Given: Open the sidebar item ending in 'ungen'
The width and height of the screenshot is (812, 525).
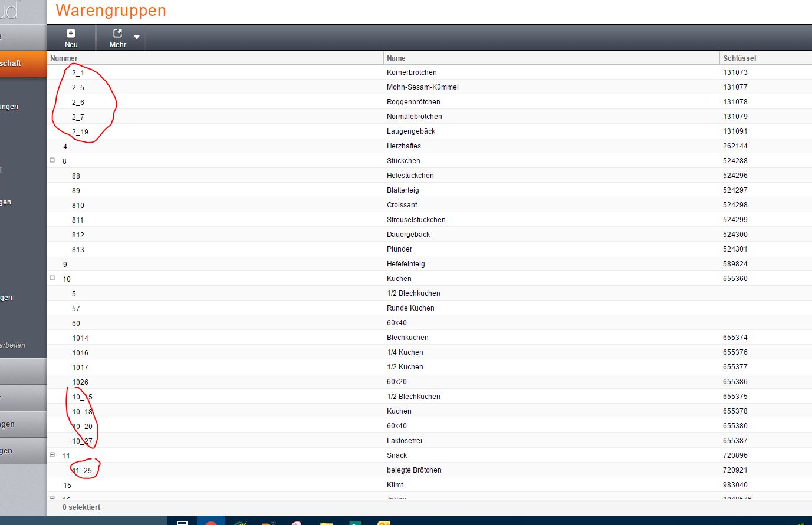Looking at the screenshot, I should click(x=9, y=107).
